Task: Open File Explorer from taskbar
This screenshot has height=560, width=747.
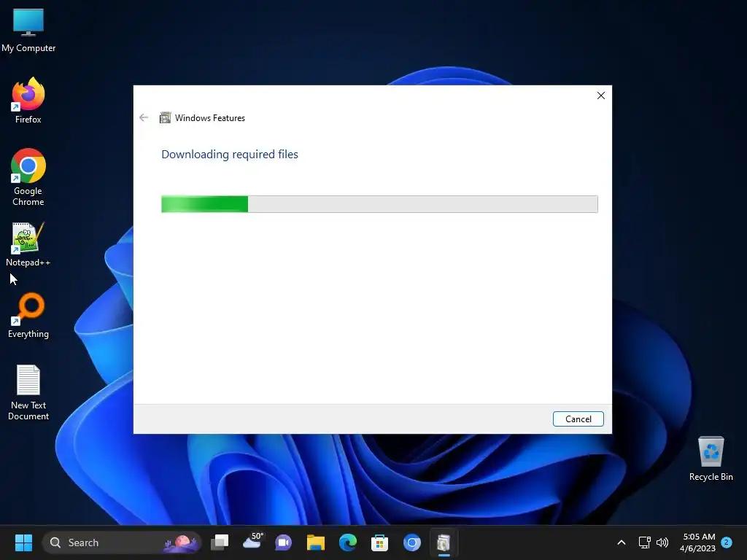Action: click(x=315, y=542)
